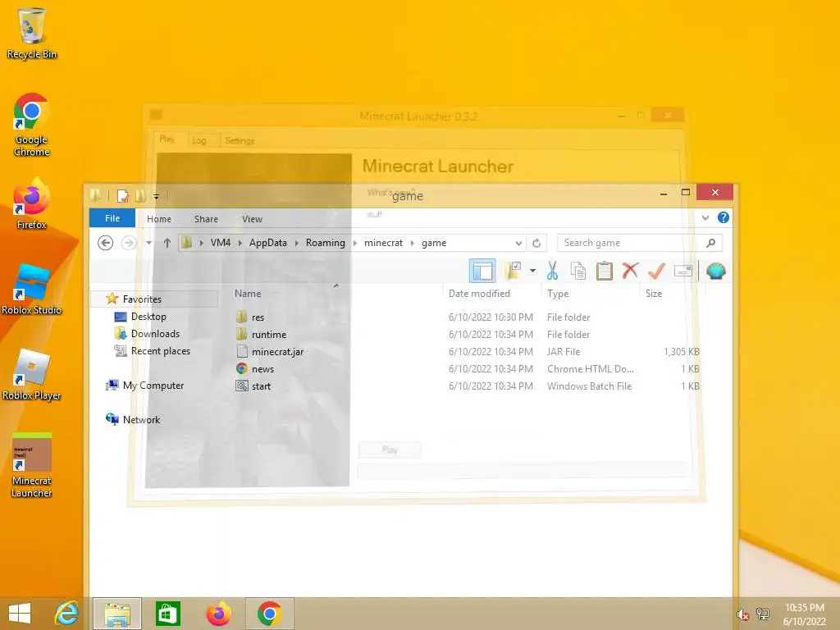The width and height of the screenshot is (840, 630).
Task: Click the Properties quick access icon
Action: click(123, 196)
